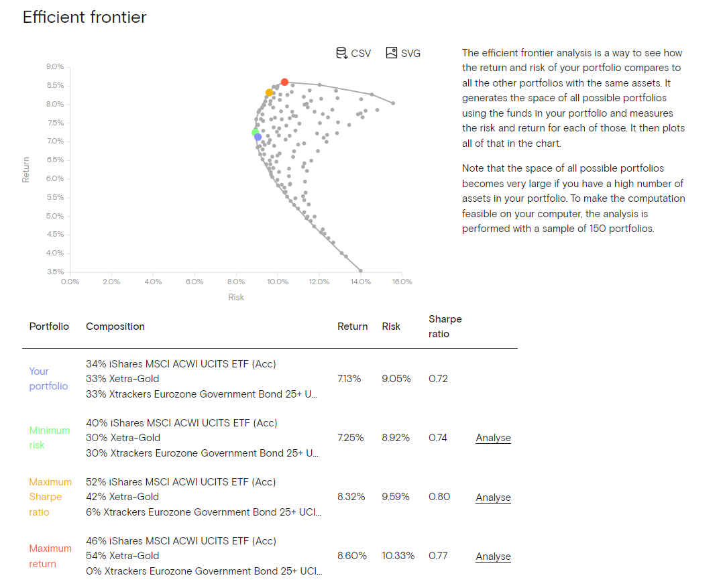Screen dimensions: 725x588
Task: Click the SVG image export icon
Action: coord(392,53)
